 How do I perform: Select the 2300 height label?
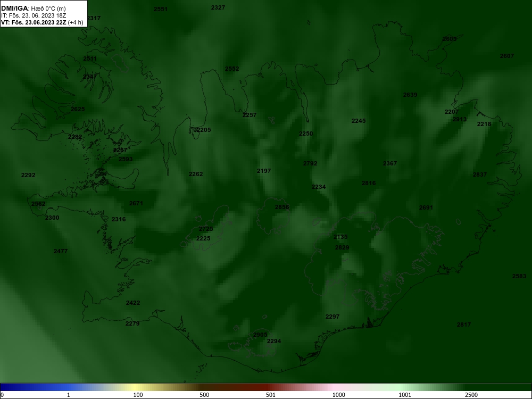tap(52, 218)
